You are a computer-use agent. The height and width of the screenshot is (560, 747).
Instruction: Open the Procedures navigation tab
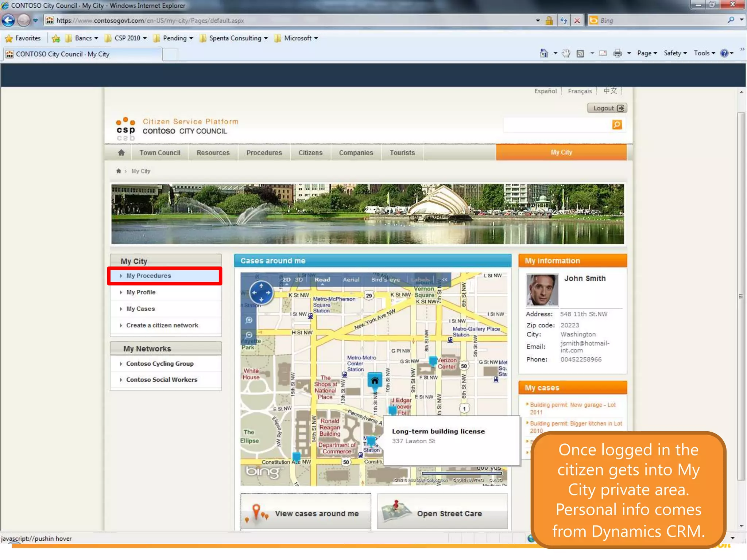[264, 153]
